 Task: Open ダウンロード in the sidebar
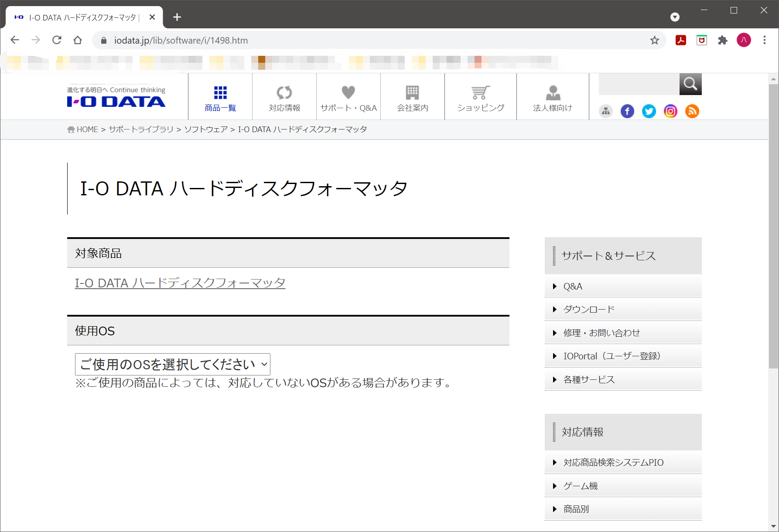coord(623,309)
